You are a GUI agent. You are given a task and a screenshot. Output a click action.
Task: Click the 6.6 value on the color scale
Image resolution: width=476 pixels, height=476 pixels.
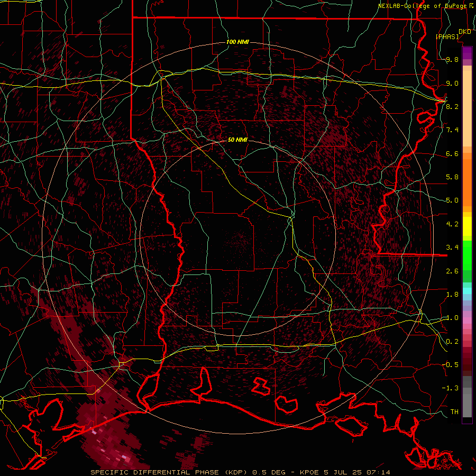click(x=452, y=153)
